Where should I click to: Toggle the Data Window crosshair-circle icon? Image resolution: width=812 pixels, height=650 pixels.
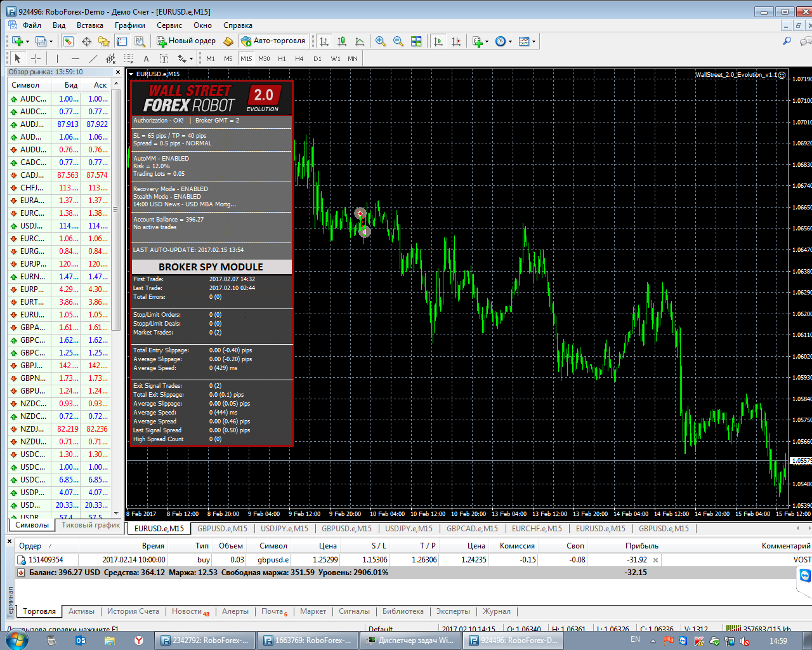86,41
